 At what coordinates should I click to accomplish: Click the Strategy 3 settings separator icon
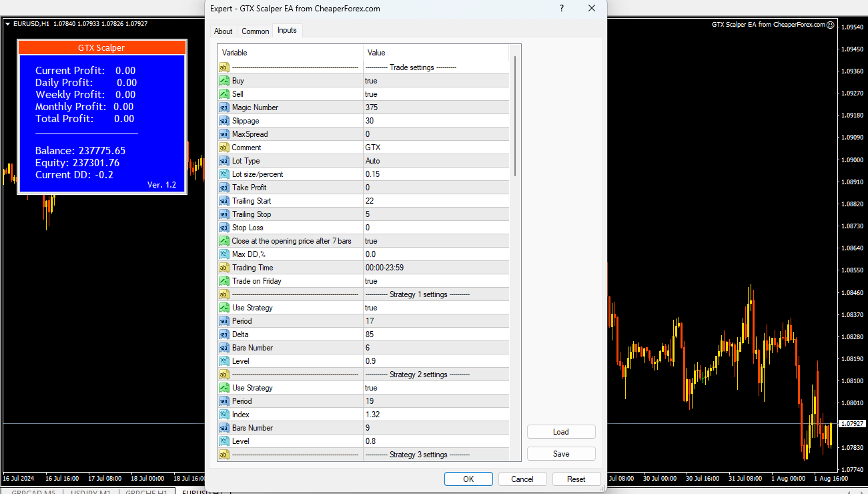point(224,455)
